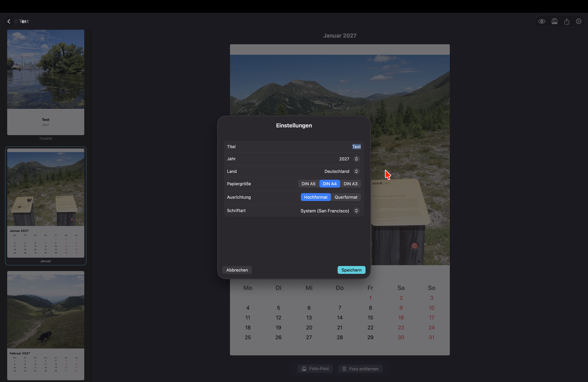
Task: Open the Jahr year dropdown
Action: tap(356, 159)
